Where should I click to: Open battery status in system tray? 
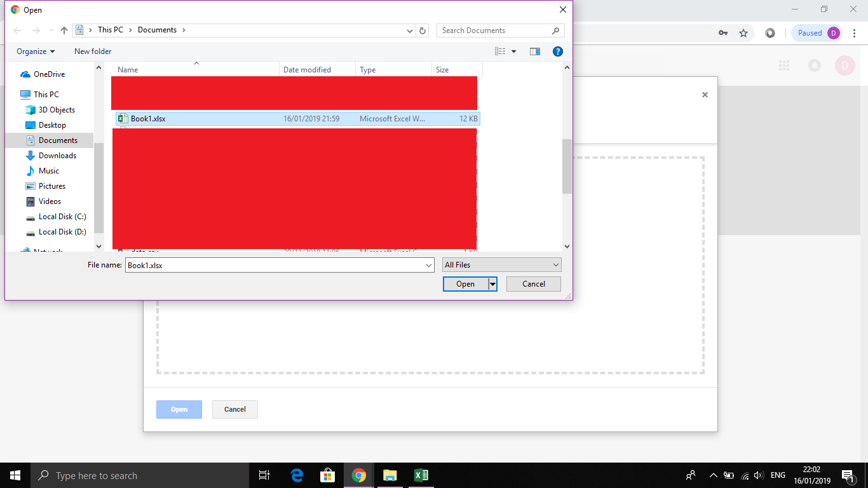pos(729,475)
